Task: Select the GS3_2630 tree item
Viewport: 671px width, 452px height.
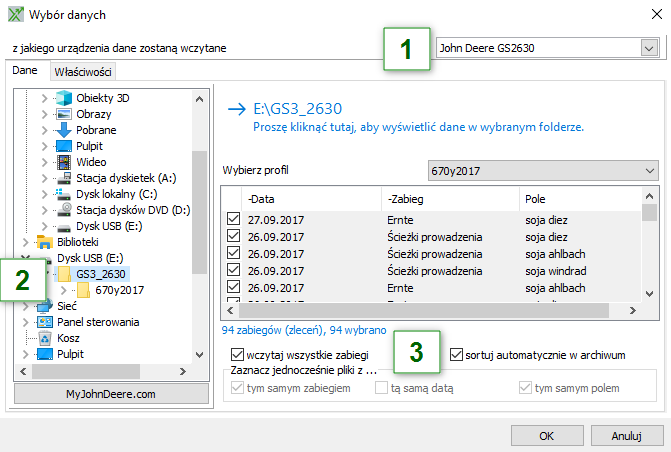Action: click(x=101, y=274)
